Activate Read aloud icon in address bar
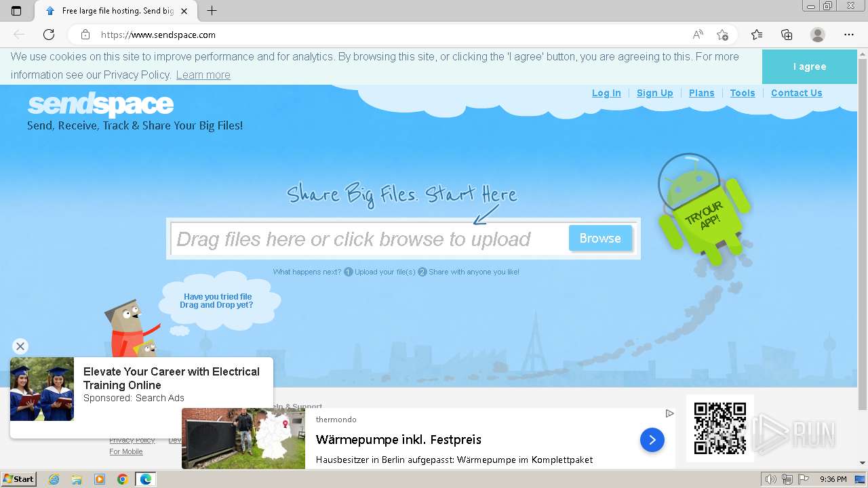This screenshot has height=488, width=868. pos(698,35)
